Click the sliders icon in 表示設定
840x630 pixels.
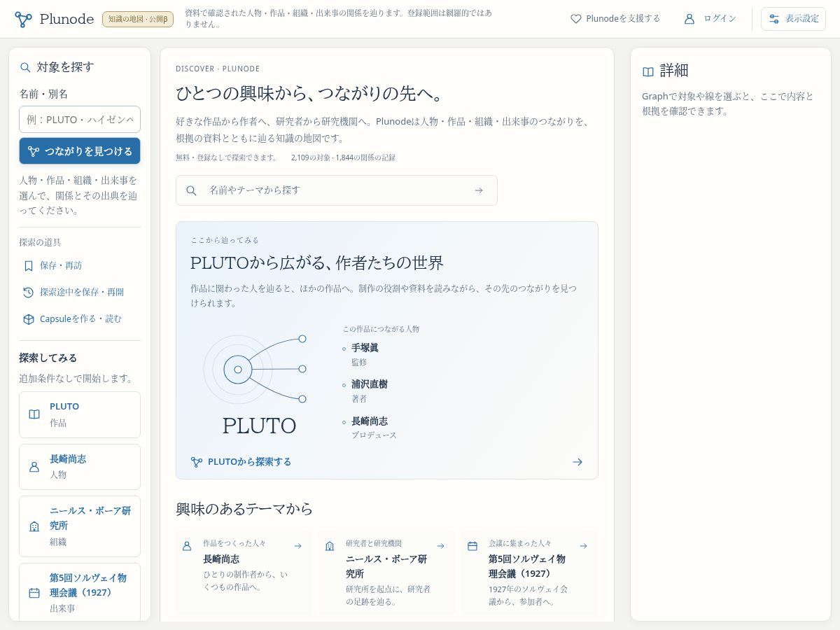[774, 19]
